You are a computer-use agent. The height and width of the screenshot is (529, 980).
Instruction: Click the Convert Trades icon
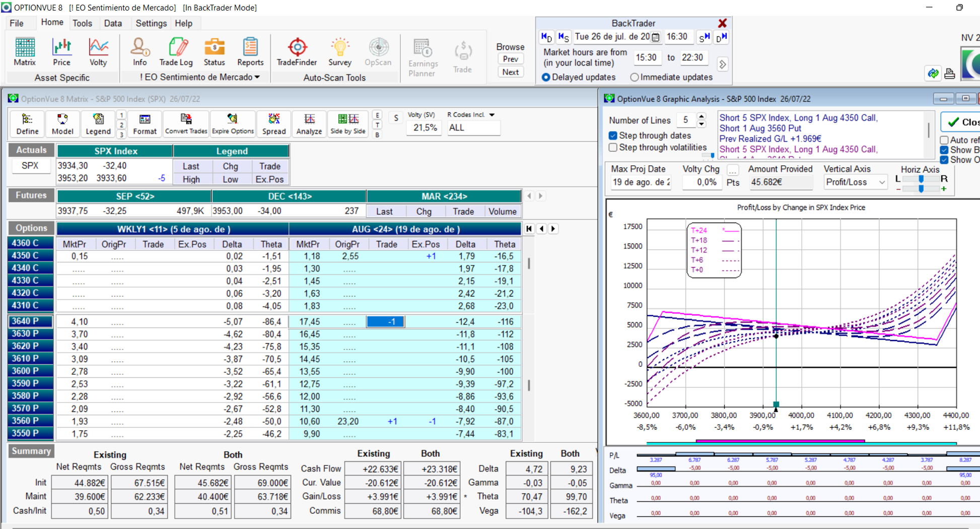pyautogui.click(x=186, y=124)
